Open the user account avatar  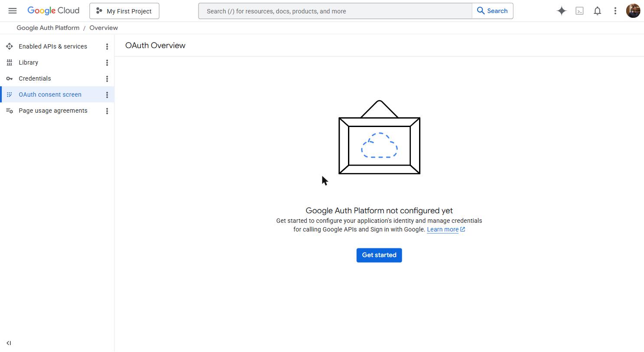point(633,11)
